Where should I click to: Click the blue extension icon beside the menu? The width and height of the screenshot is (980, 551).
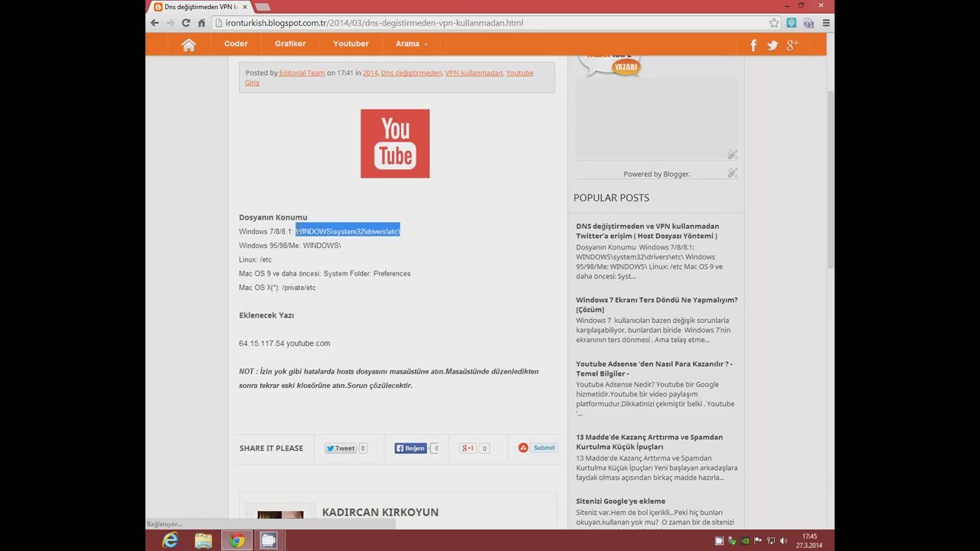(x=808, y=23)
